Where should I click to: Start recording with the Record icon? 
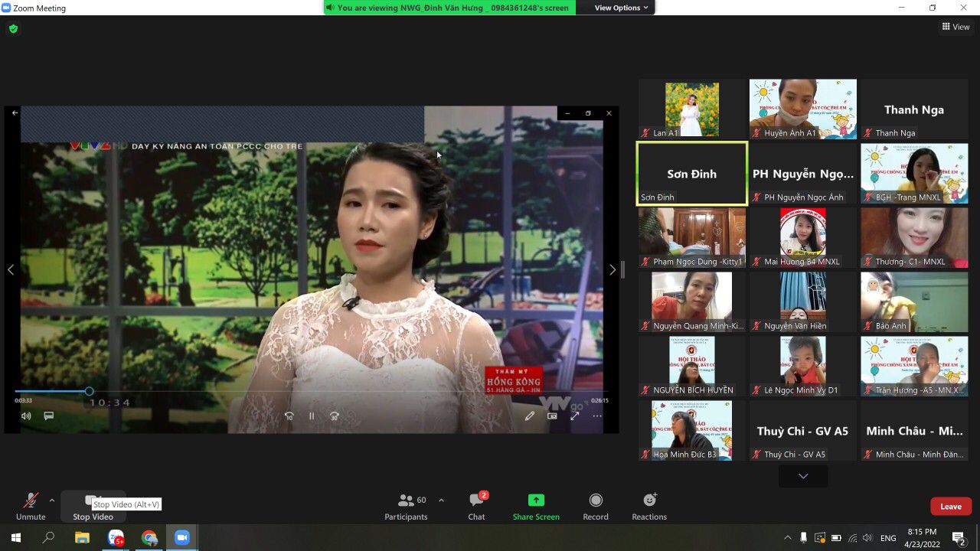tap(596, 500)
